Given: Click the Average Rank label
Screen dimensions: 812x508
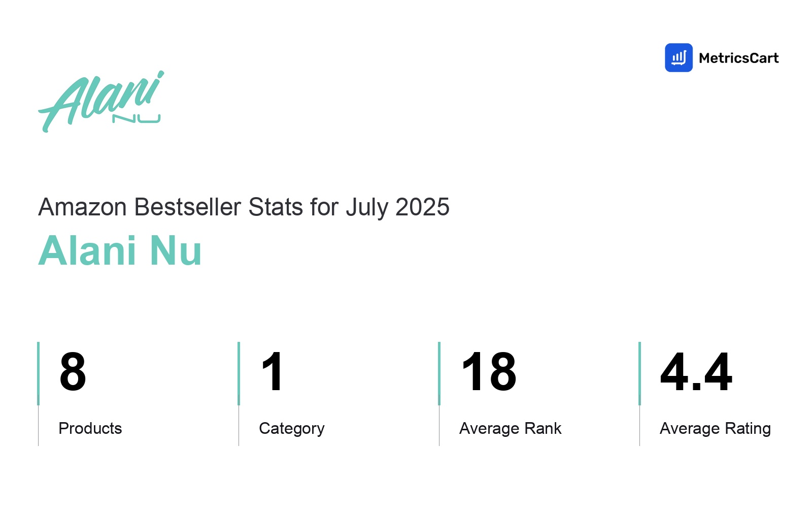Looking at the screenshot, I should (x=511, y=429).
